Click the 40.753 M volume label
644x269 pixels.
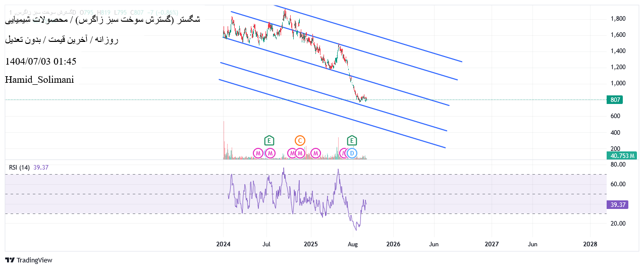[x=621, y=156]
